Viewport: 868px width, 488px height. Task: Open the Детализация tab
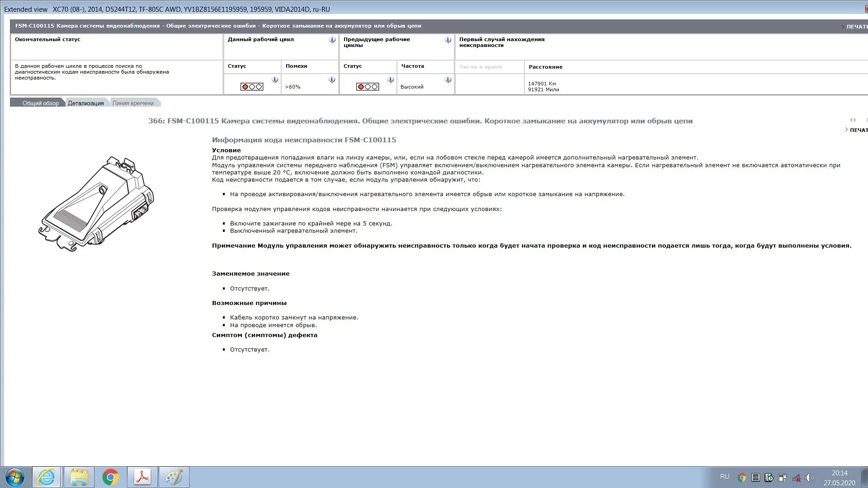(x=86, y=103)
